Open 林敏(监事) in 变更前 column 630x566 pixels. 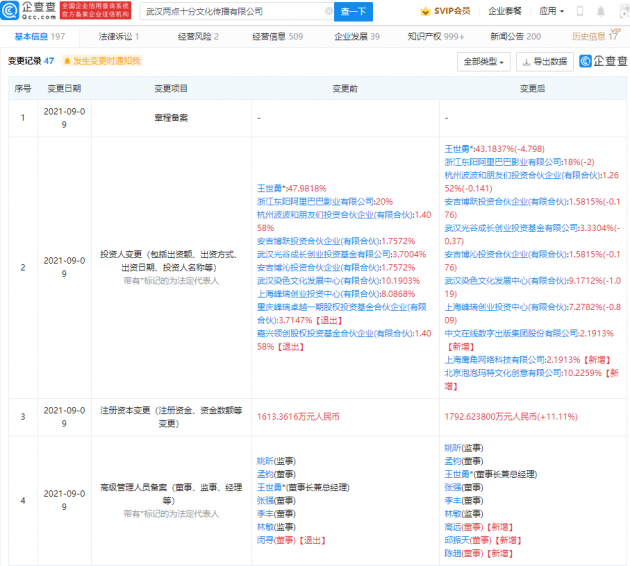(276, 527)
